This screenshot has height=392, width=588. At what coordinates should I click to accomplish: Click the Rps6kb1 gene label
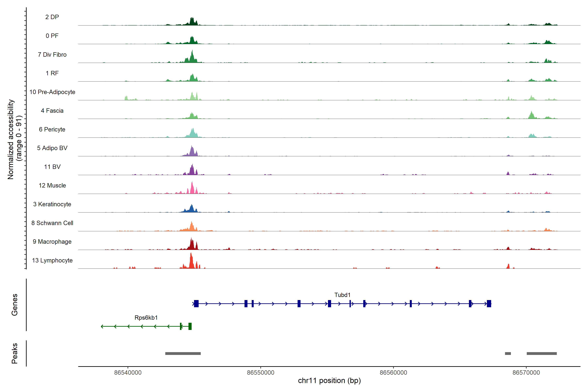pyautogui.click(x=146, y=318)
